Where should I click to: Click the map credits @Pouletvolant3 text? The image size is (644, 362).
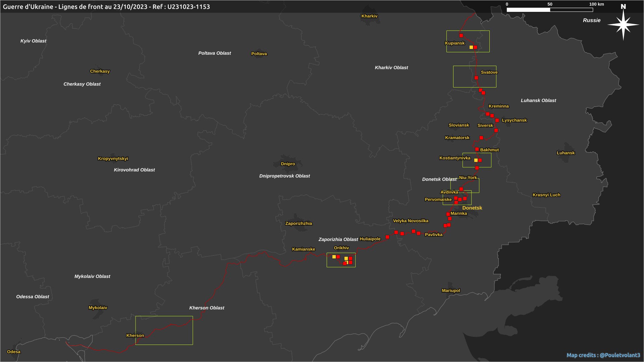(603, 355)
